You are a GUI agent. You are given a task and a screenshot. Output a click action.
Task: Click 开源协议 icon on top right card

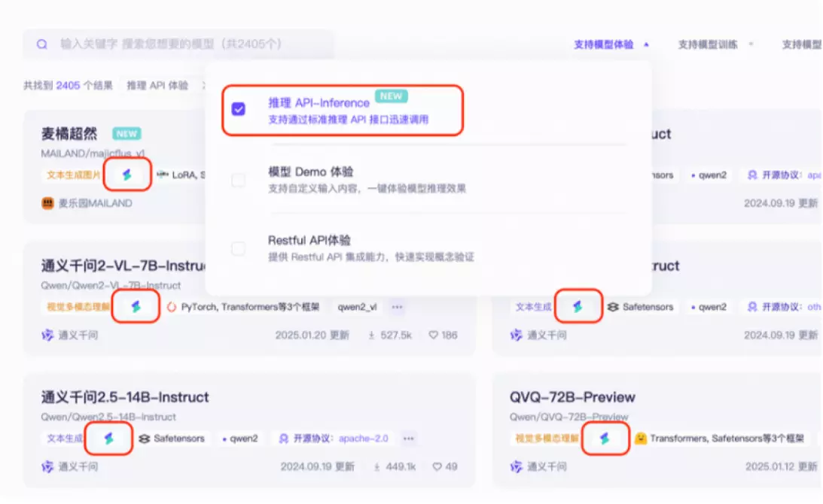[x=752, y=175]
